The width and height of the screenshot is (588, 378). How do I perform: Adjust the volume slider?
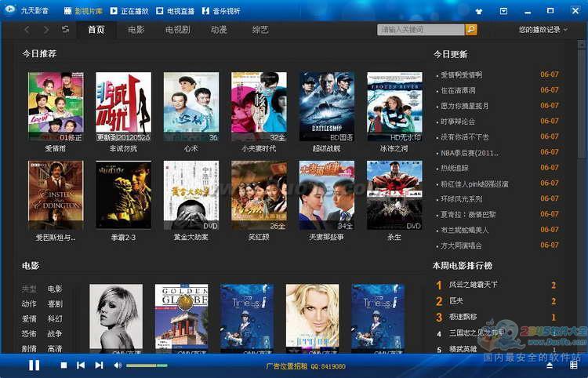[147, 365]
